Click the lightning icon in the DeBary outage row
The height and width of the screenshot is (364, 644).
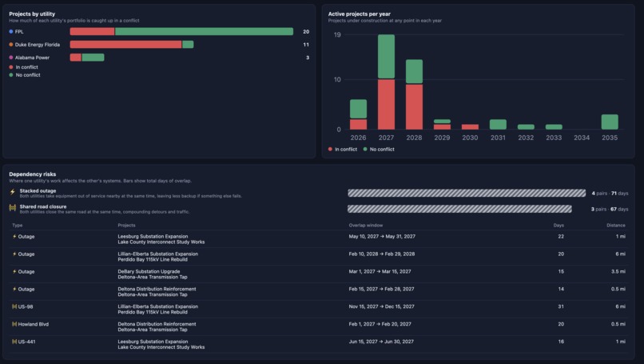click(14, 271)
